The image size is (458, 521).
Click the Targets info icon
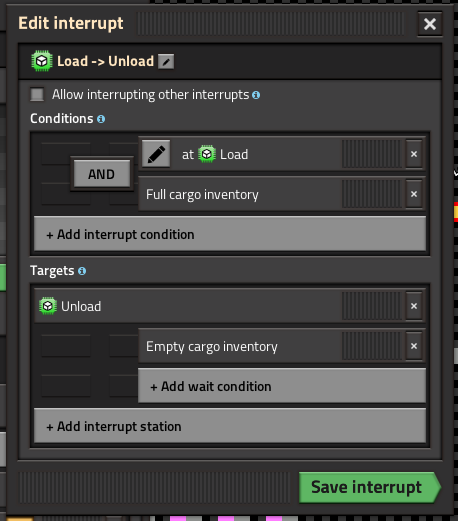click(82, 271)
